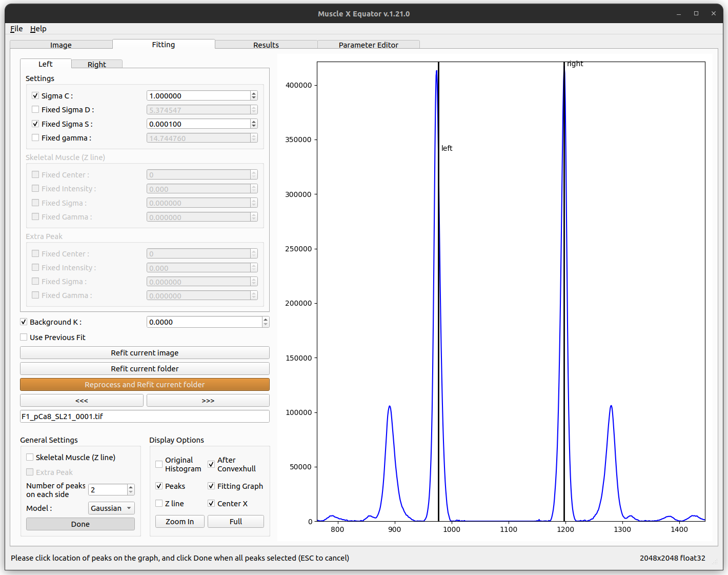Click the next image arrow button

(x=208, y=401)
